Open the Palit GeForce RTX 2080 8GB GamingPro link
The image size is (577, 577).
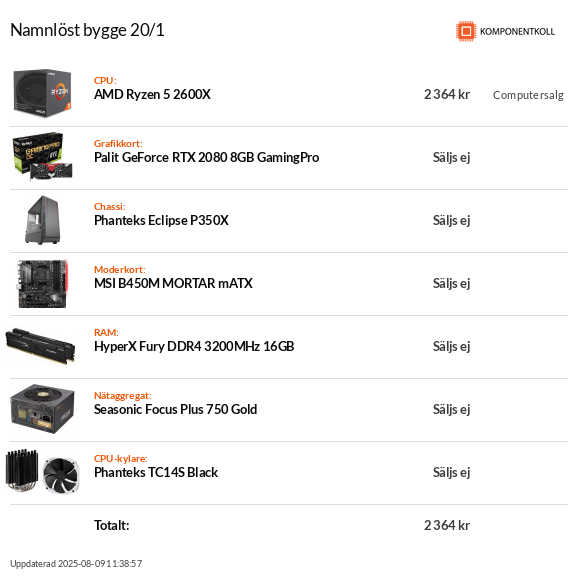[206, 157]
